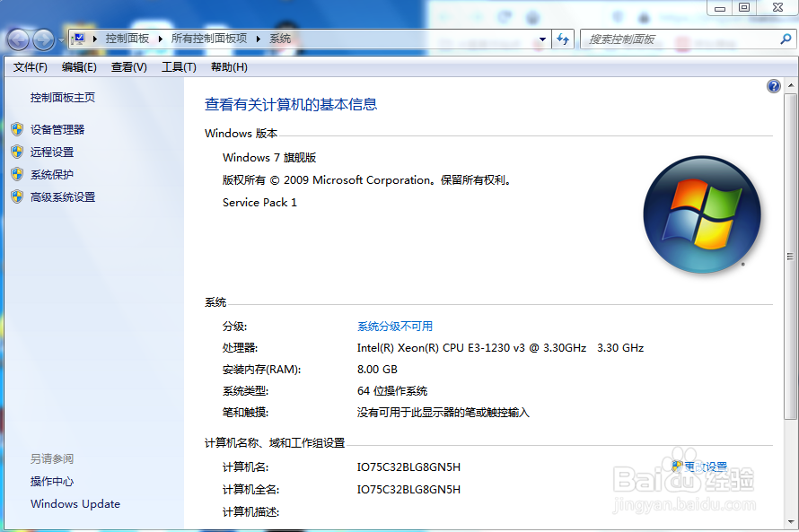Viewport: 799px width, 532px height.
Task: Click 更改设置 link for computer name
Action: (706, 467)
